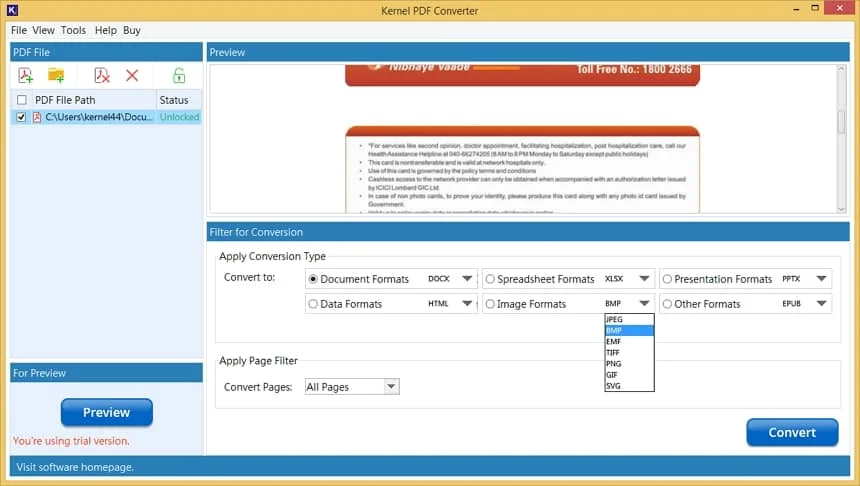Click the preview scrollbar thumb
The image size is (860, 486).
(841, 120)
